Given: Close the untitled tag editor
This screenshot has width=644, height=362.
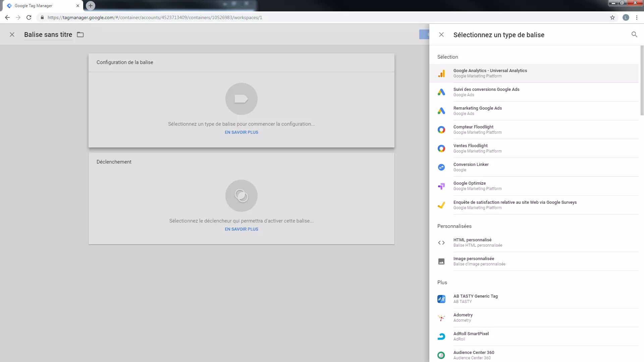Looking at the screenshot, I should pyautogui.click(x=12, y=35).
